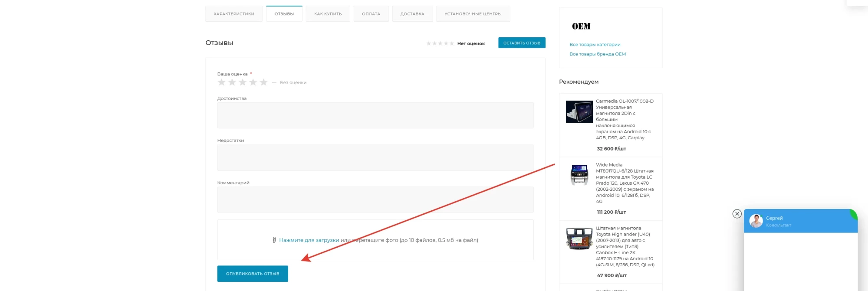This screenshot has height=291, width=868.
Task: Select the third rating star
Action: 242,82
